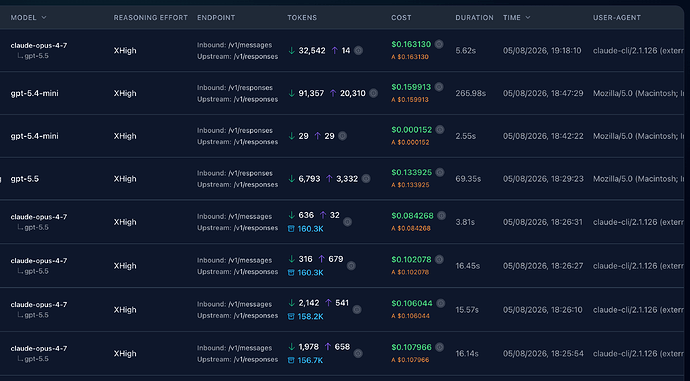690x381 pixels.
Task: Select claude-opus-4-7 model in 19:18:10 row
Action: tap(39, 45)
